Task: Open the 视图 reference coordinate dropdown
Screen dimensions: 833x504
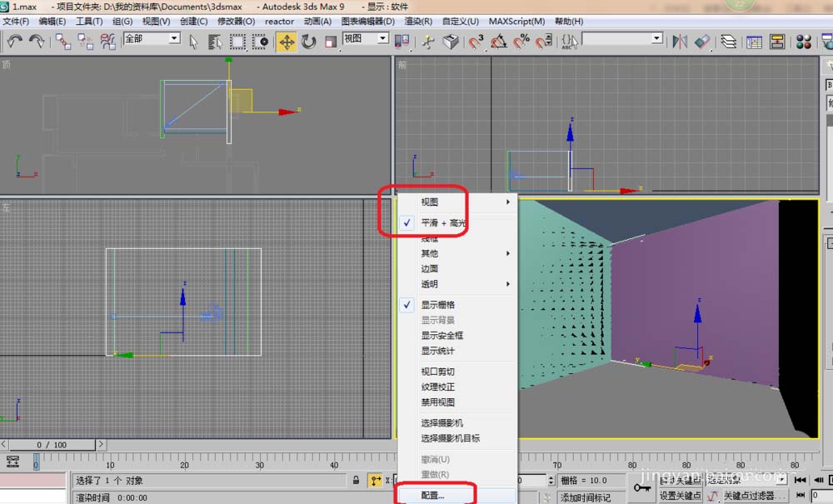Action: [366, 38]
